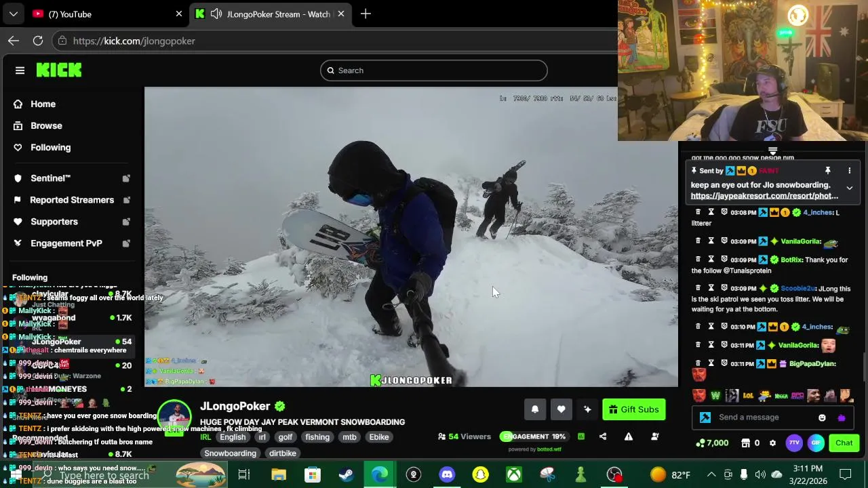868x488 pixels.
Task: Report the stream with the warning triangle
Action: click(x=629, y=436)
